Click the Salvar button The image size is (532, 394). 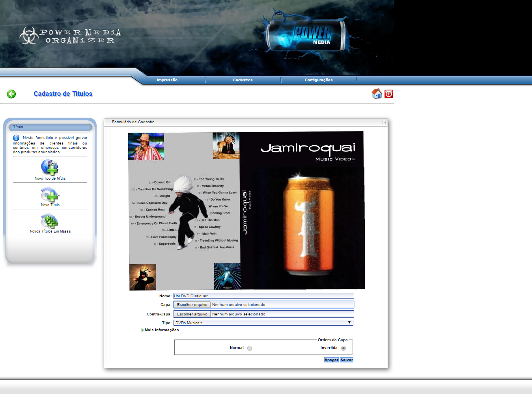pos(347,360)
